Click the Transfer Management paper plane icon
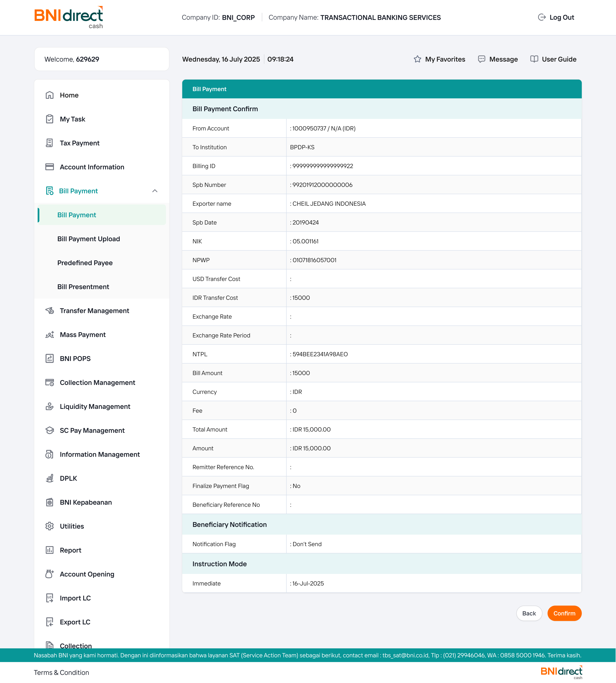This screenshot has height=683, width=616. coord(49,311)
